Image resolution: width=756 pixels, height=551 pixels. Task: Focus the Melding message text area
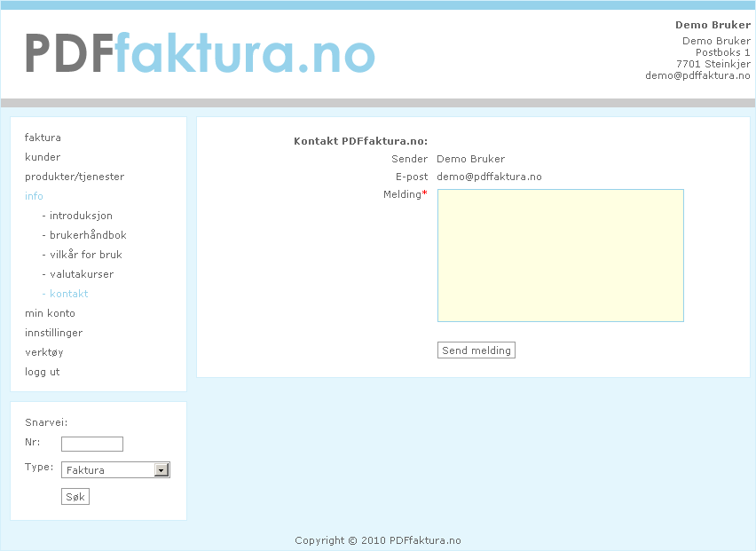point(560,256)
